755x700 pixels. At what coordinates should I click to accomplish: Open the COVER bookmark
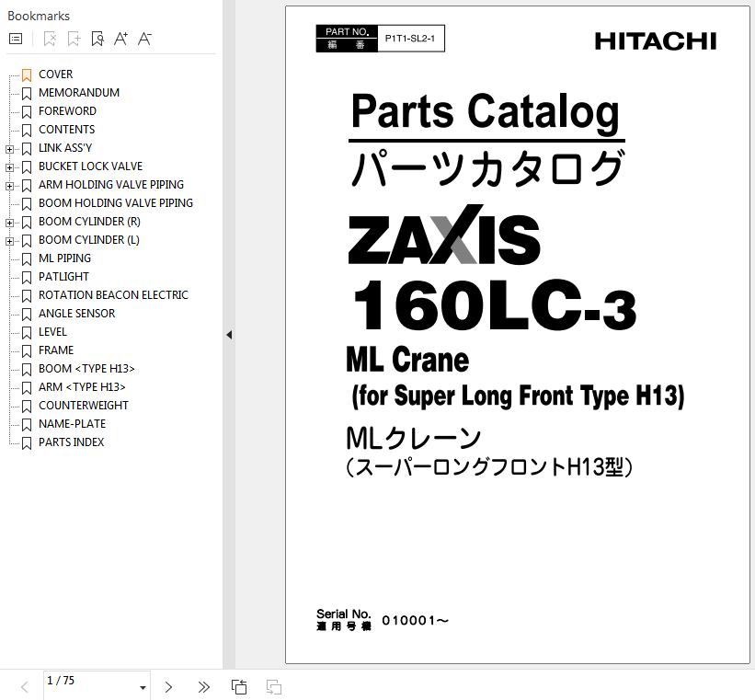(55, 75)
